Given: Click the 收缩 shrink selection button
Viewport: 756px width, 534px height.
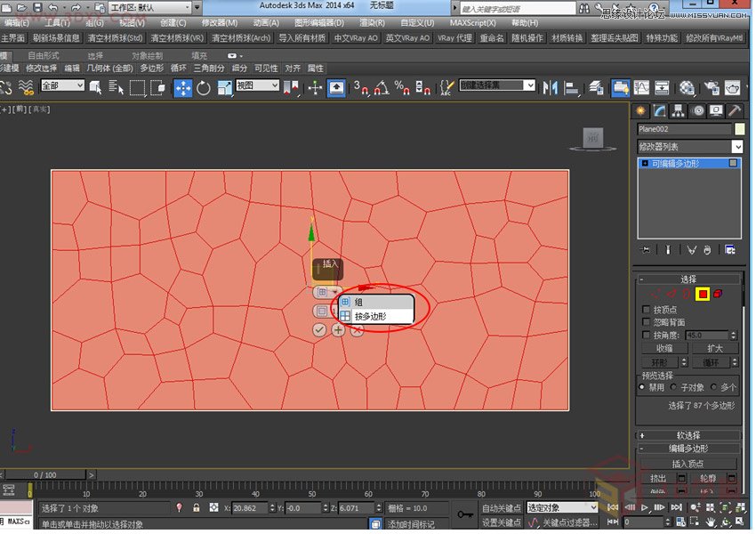Looking at the screenshot, I should coord(664,347).
